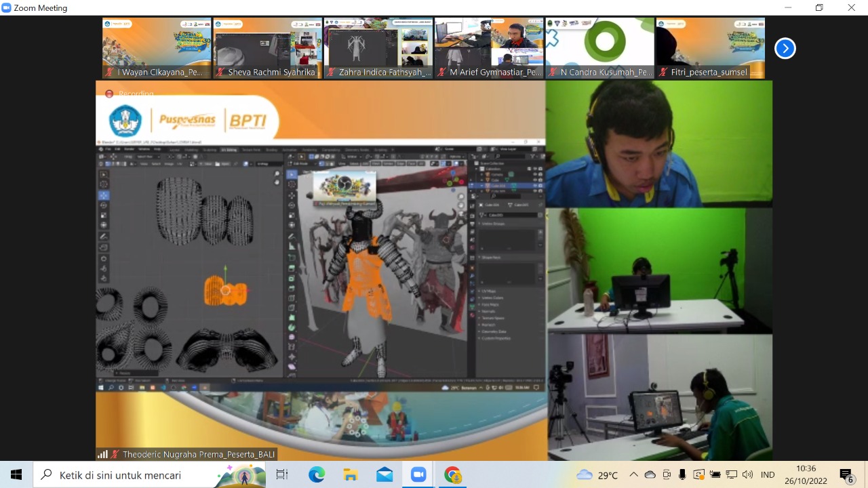Click the Cube.005 mesh name field

coord(513,215)
